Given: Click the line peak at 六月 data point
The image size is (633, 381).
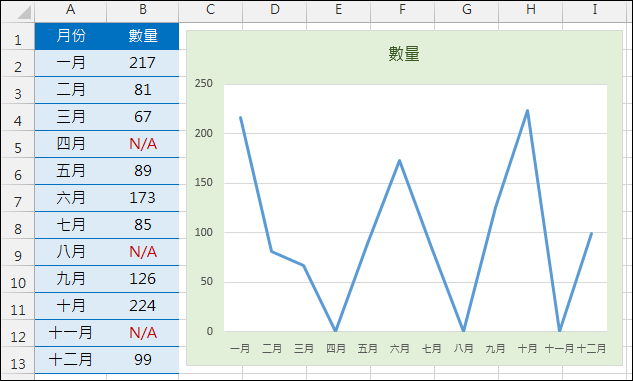Looking at the screenshot, I should coord(400,161).
